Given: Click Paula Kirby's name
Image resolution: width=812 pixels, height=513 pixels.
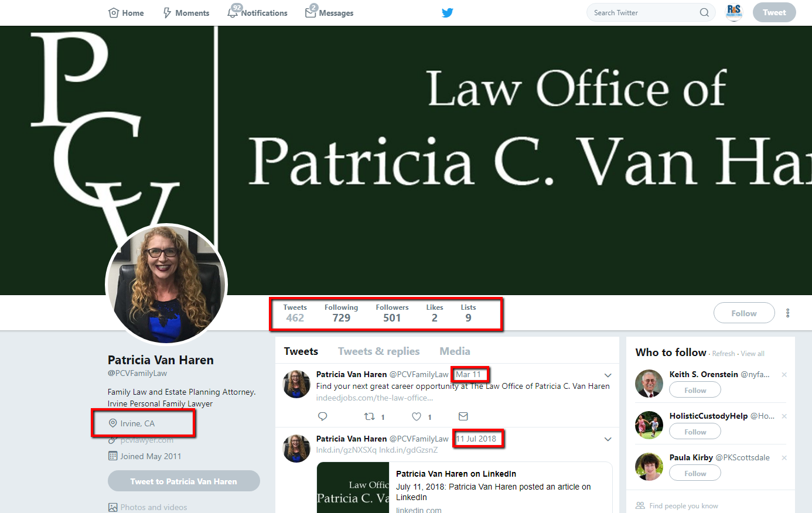Looking at the screenshot, I should tap(691, 457).
